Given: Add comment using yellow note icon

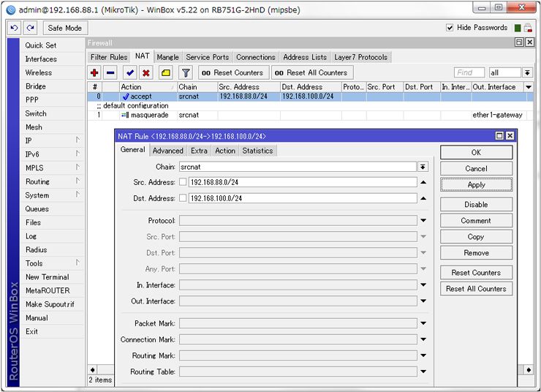Looking at the screenshot, I should (166, 73).
